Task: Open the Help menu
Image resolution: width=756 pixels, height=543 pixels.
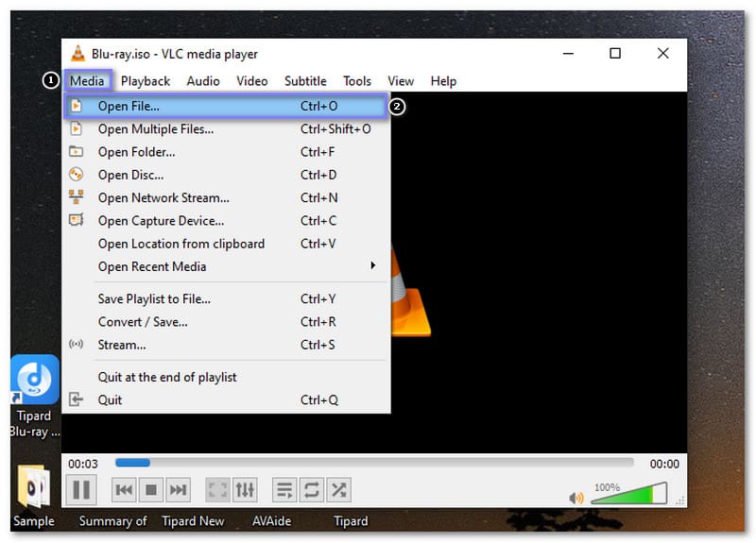Action: click(443, 81)
